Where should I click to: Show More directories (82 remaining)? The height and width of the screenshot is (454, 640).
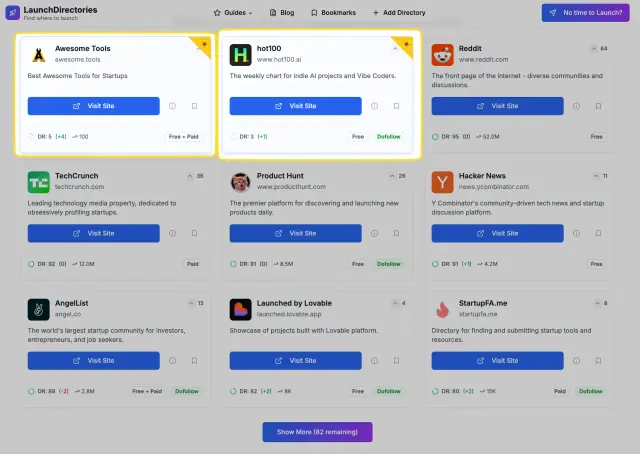tap(317, 432)
